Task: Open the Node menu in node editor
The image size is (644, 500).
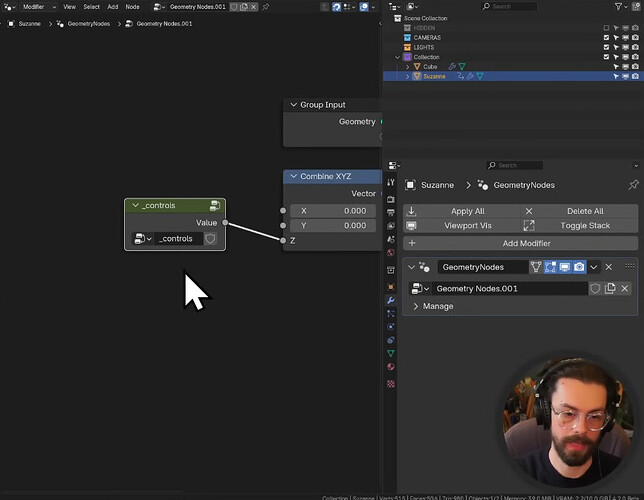Action: click(x=132, y=7)
